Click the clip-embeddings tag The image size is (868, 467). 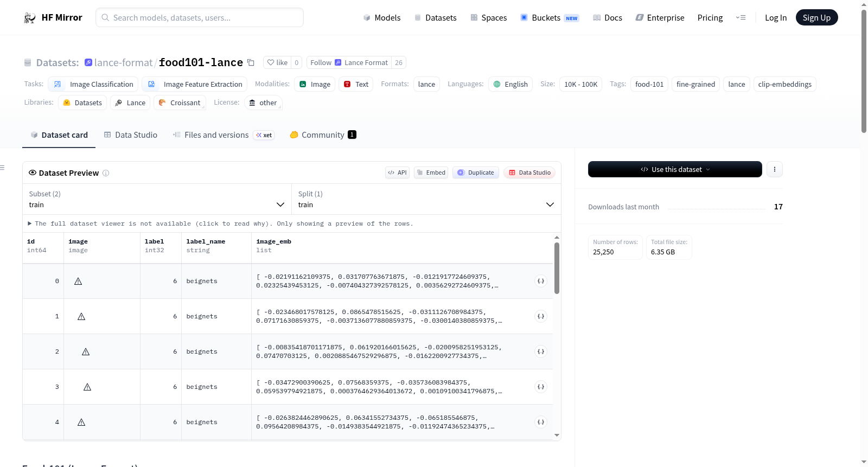coord(784,84)
